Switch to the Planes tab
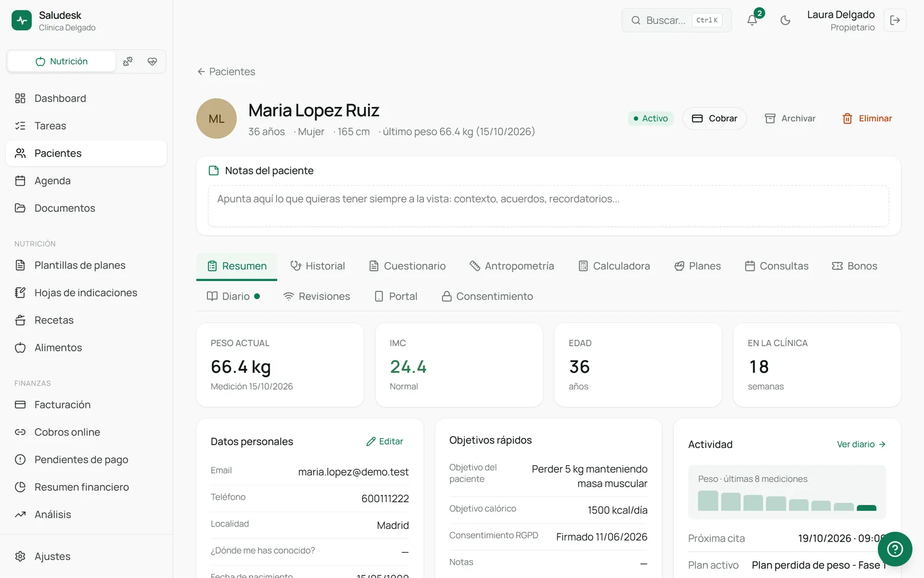Image resolution: width=924 pixels, height=578 pixels. [x=698, y=266]
